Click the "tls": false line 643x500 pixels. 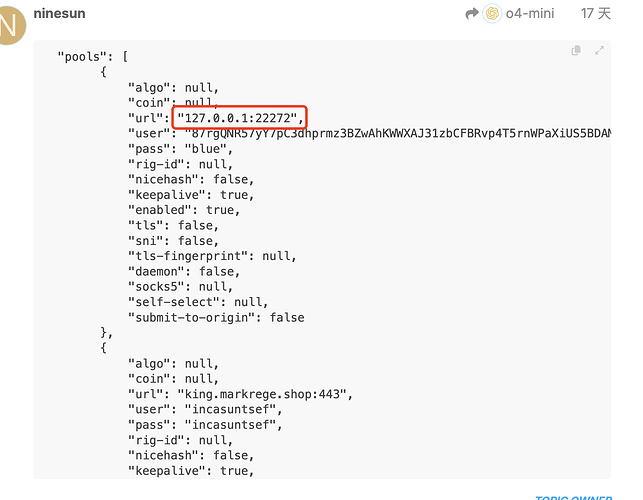coord(173,226)
